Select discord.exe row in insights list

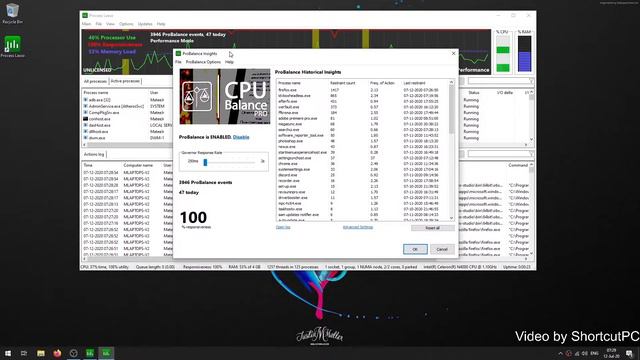click(x=362, y=175)
